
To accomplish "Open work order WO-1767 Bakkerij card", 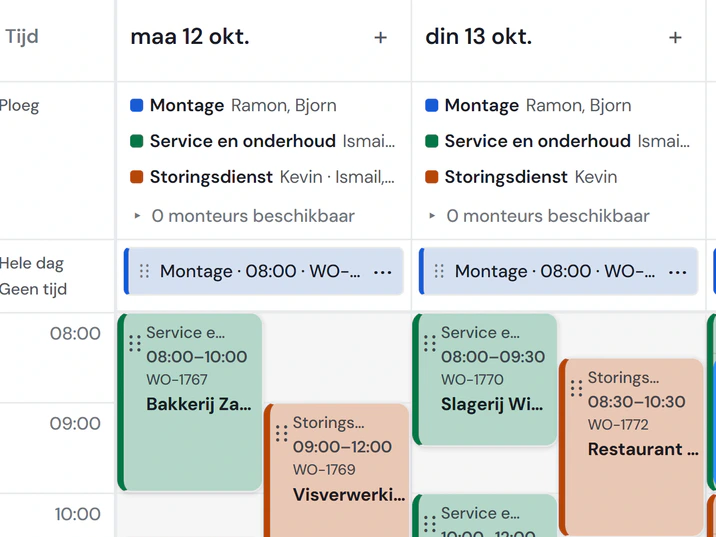I will (x=190, y=402).
